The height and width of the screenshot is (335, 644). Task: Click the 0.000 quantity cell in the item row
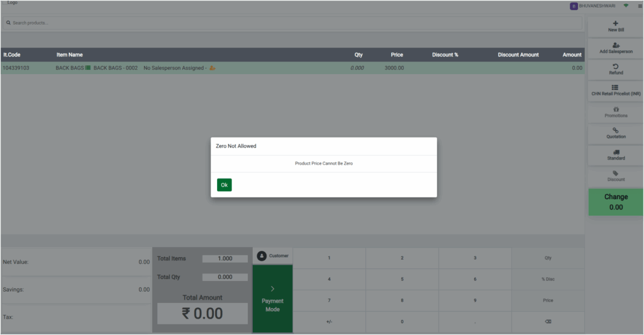coord(357,68)
